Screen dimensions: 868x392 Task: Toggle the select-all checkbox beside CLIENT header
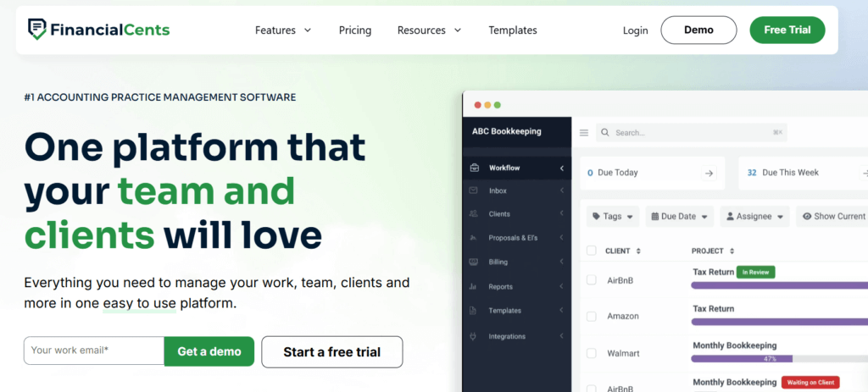click(x=592, y=251)
